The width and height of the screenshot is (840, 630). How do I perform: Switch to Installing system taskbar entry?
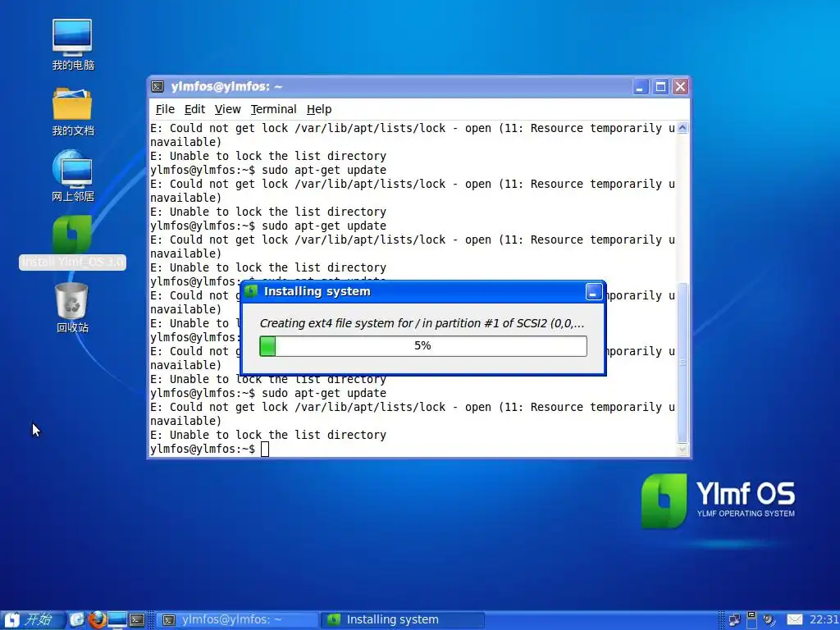point(403,620)
